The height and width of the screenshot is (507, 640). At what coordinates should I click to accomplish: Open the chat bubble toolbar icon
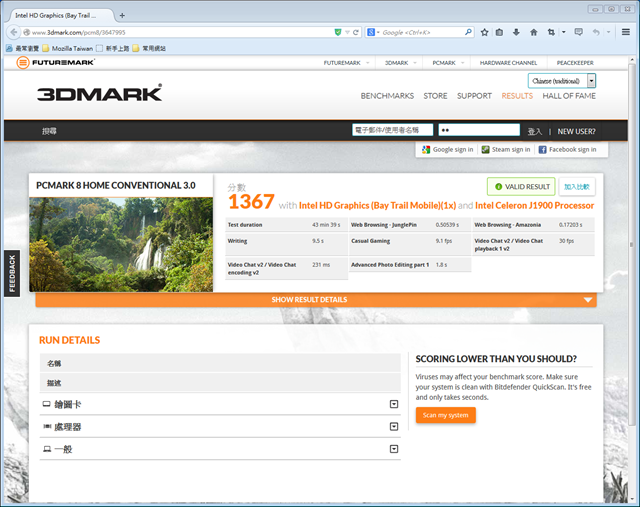pos(578,32)
